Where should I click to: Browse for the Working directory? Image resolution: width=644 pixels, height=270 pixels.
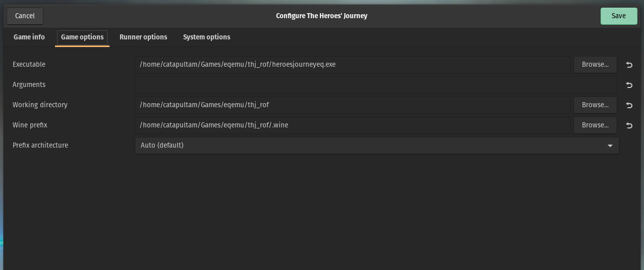click(x=595, y=105)
